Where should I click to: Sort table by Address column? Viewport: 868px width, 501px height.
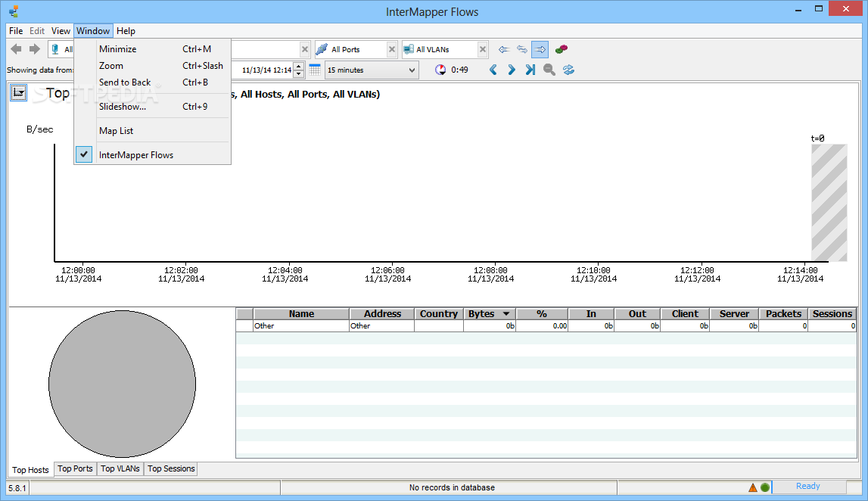pos(382,314)
